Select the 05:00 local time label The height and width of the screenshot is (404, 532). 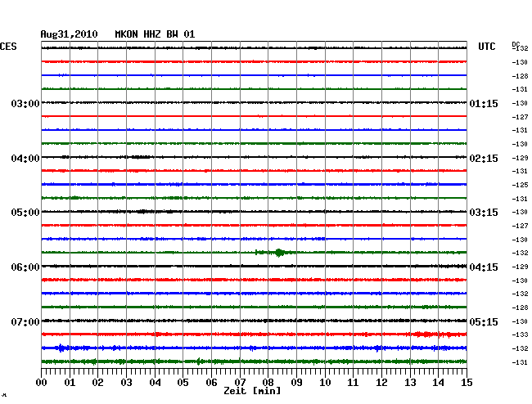click(x=25, y=213)
